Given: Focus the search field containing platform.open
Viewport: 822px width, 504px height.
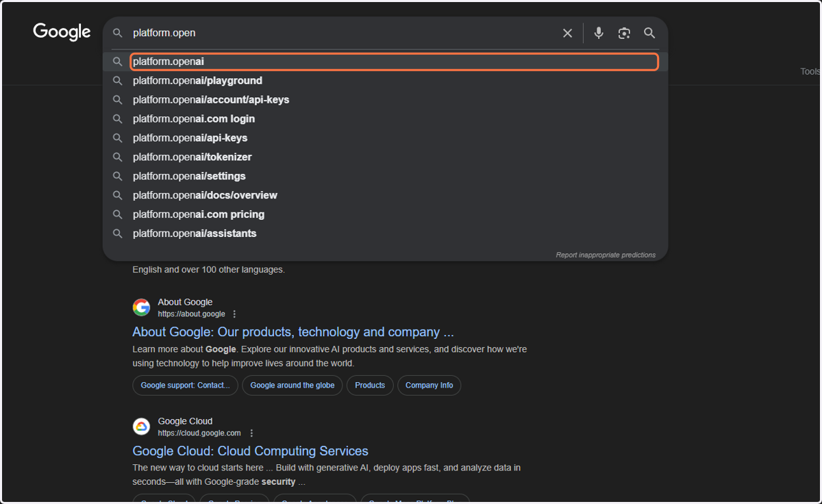Looking at the screenshot, I should 342,33.
